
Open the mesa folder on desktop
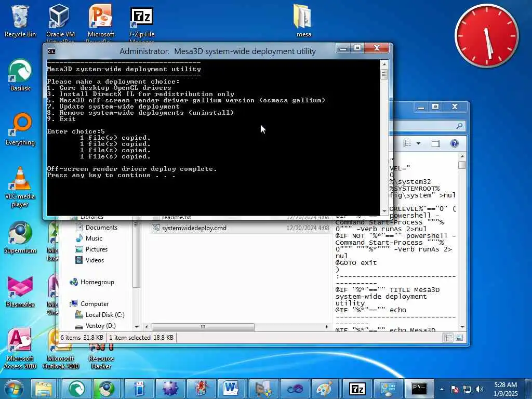[303, 21]
